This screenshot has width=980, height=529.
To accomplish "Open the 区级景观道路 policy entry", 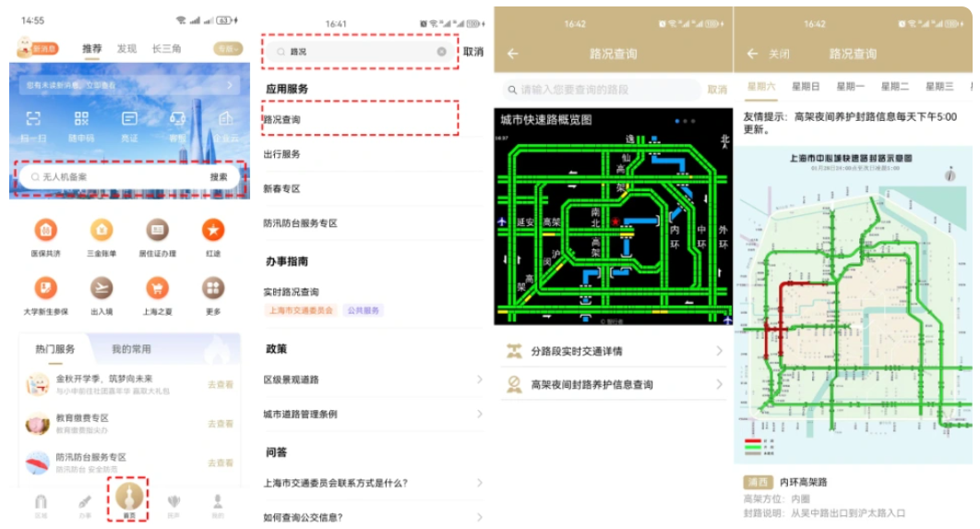I will 373,379.
